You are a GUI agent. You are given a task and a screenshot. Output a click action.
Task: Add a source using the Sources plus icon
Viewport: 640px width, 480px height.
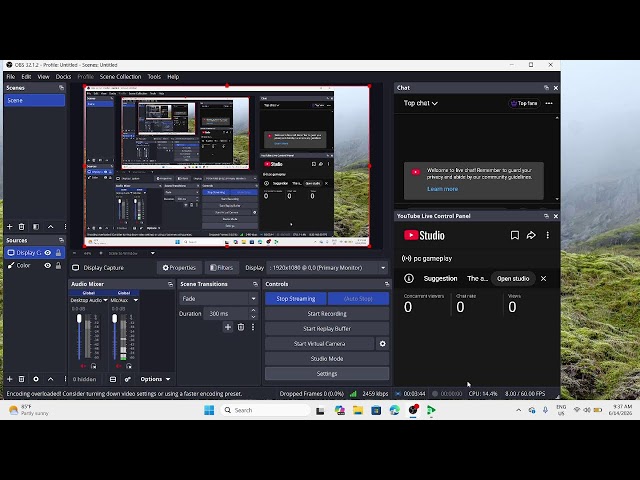coord(10,379)
